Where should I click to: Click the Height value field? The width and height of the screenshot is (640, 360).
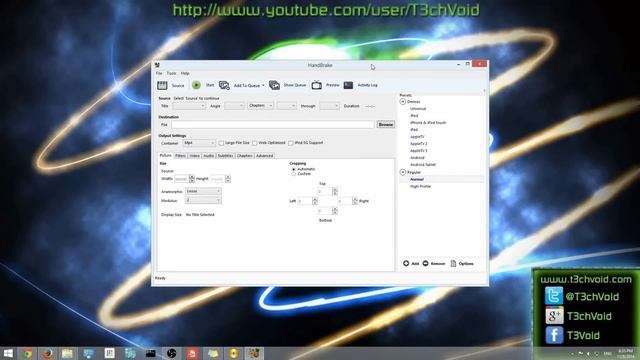click(218, 179)
